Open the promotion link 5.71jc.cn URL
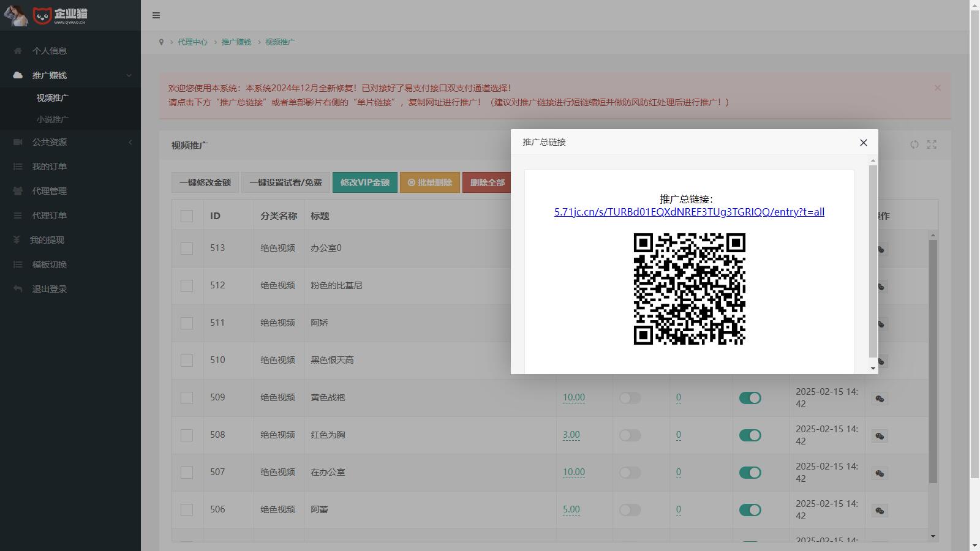Image resolution: width=980 pixels, height=551 pixels. (x=689, y=212)
